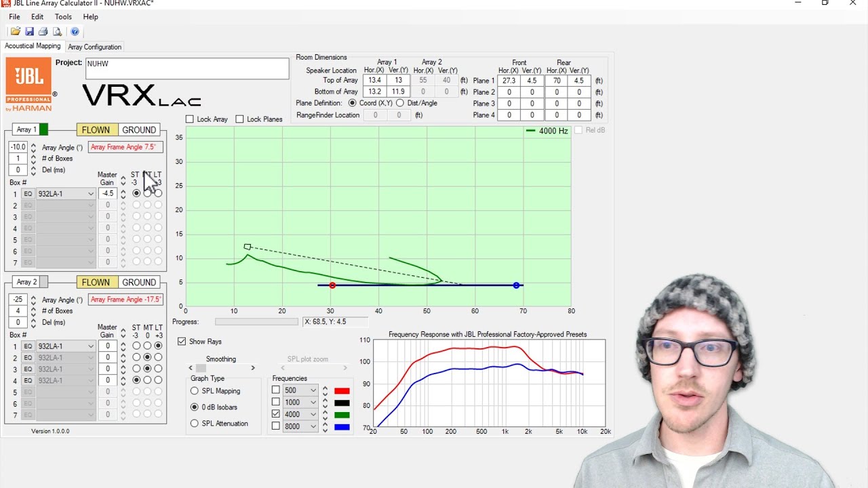
Task: Select the Acoustical Mapping tab
Action: tap(33, 46)
